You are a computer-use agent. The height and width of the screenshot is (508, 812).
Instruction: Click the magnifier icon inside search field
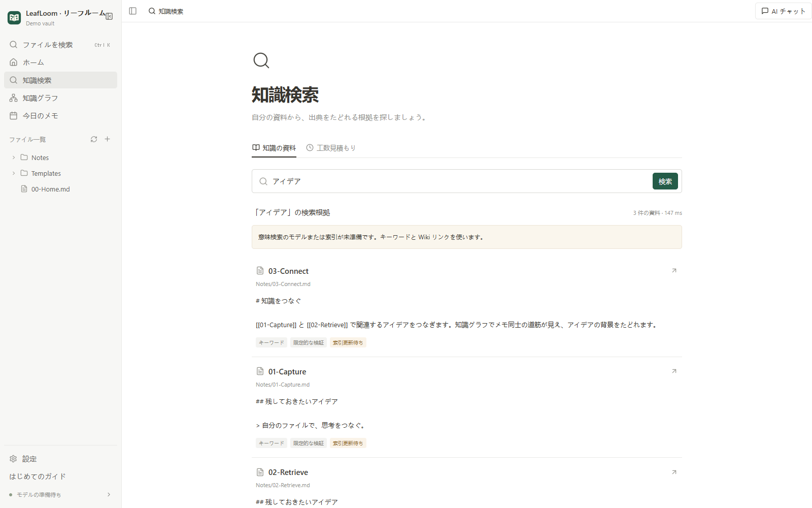[263, 181]
